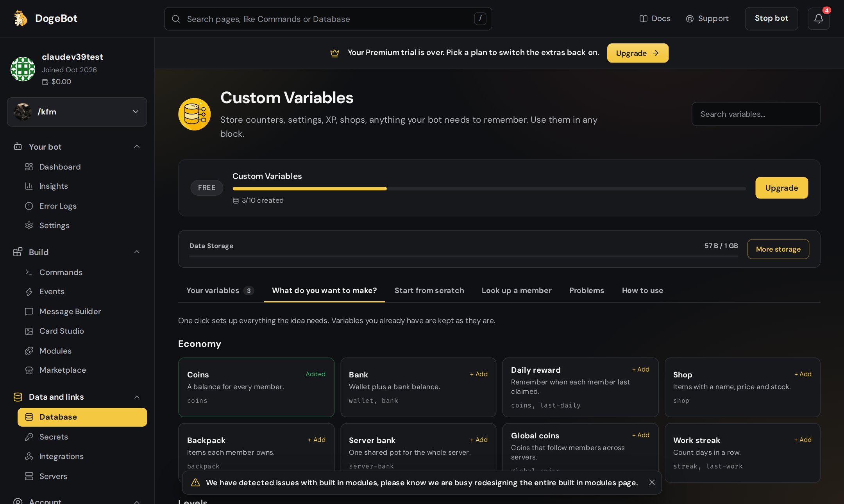Switch to Your variables tab
This screenshot has height=504, width=844.
tap(220, 290)
